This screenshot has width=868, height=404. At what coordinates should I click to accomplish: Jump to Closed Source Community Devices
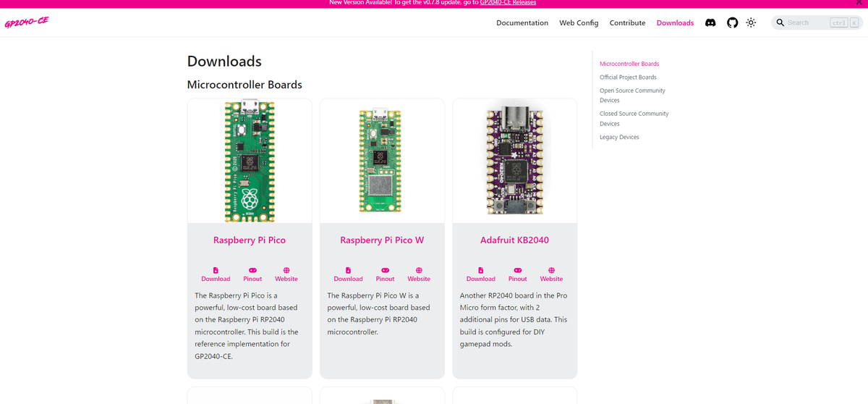(634, 118)
